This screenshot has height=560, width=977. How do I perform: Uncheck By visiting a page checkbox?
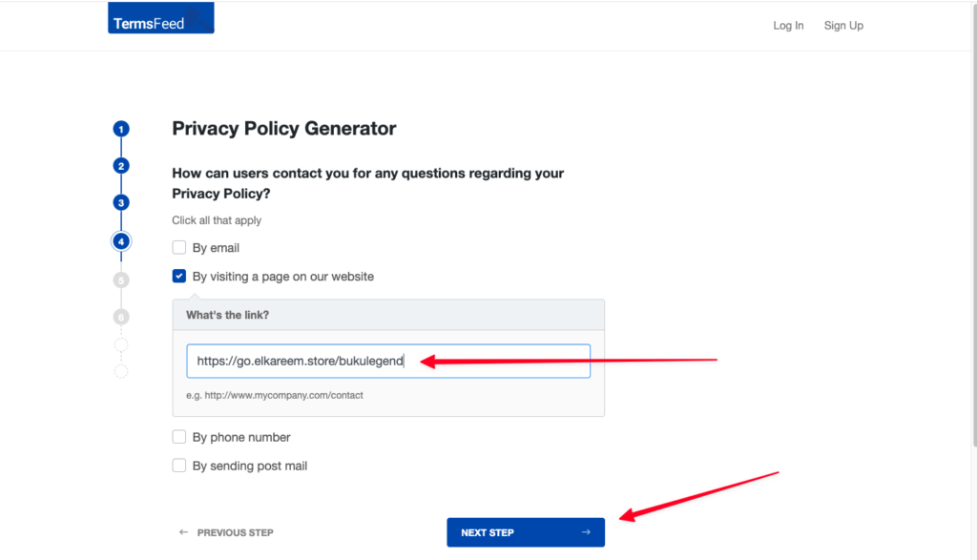(179, 277)
